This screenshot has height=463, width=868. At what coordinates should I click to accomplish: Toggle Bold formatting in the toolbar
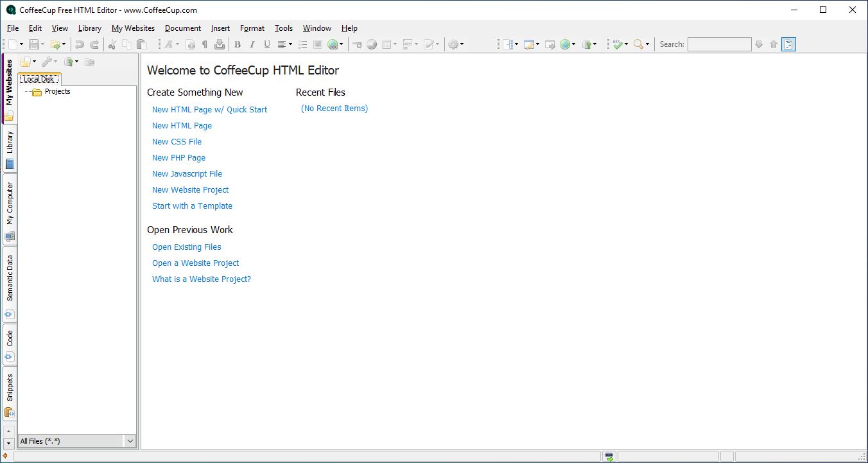[238, 44]
